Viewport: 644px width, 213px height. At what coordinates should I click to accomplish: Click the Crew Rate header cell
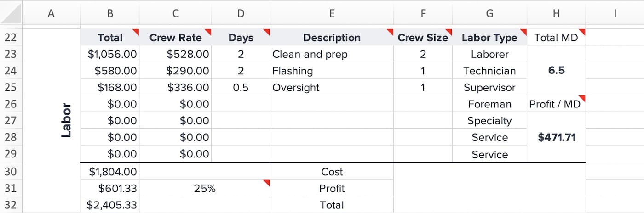point(175,38)
